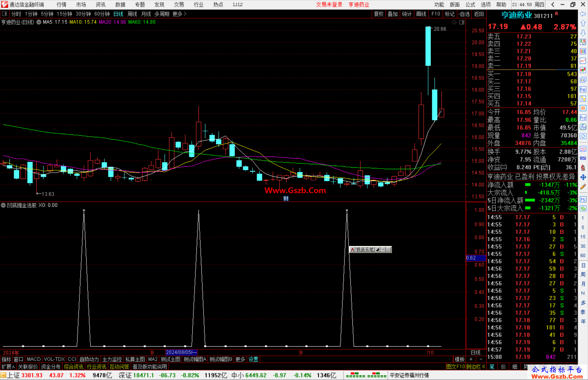Zoom out chart with the − button
This screenshot has height=380, width=588.
481,359
